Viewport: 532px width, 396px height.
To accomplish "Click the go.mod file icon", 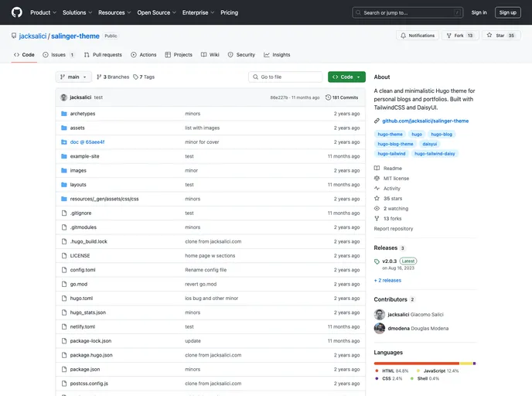I will coord(63,285).
